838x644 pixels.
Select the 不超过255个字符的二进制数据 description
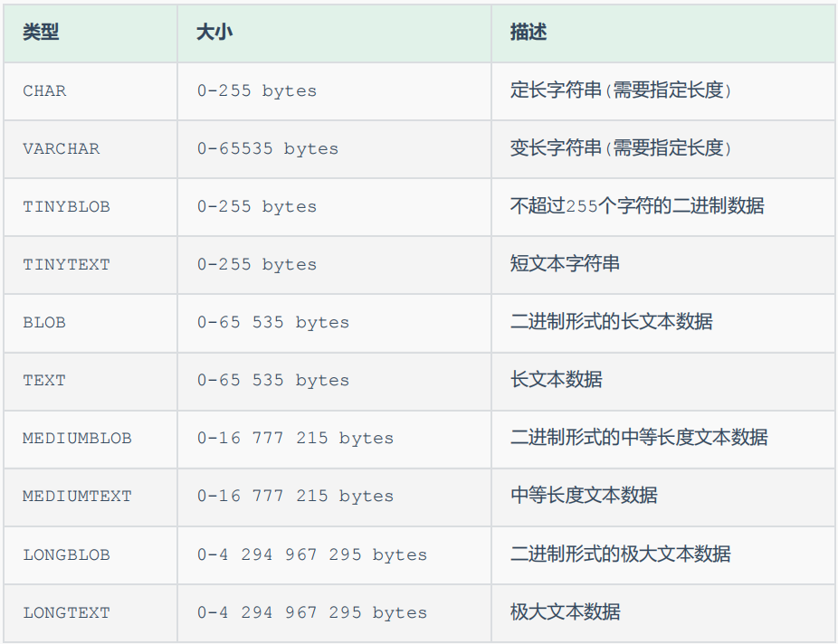coord(637,207)
